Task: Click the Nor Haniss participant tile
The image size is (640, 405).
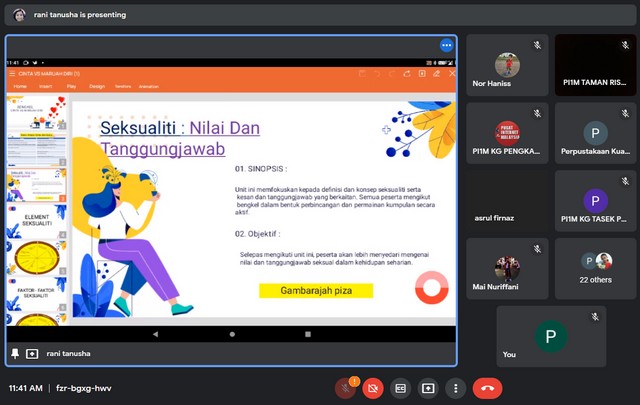Action: [x=506, y=66]
